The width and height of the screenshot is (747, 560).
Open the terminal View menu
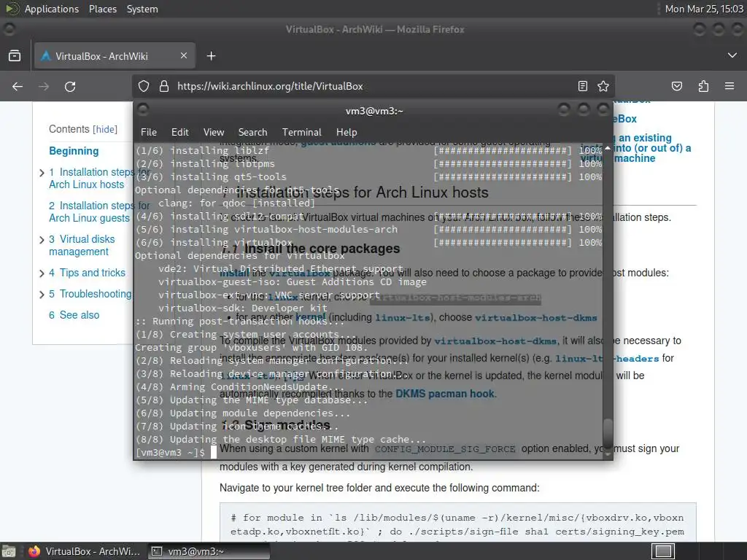[214, 132]
